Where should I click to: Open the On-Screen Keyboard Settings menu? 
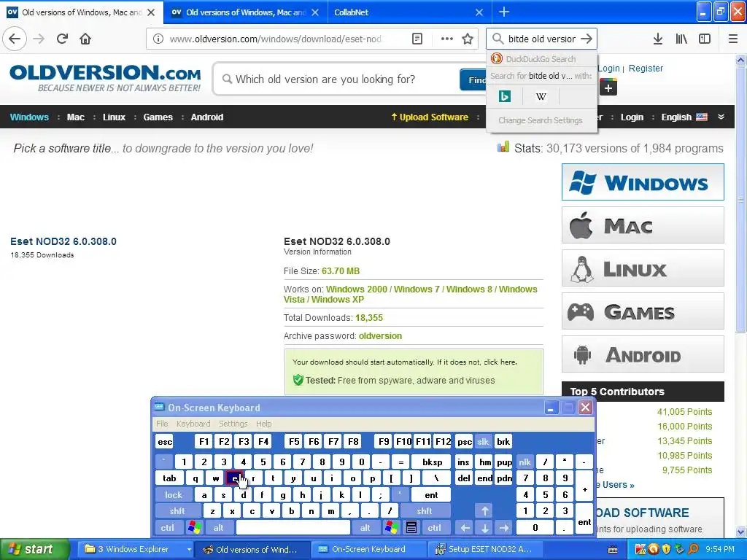coord(233,424)
